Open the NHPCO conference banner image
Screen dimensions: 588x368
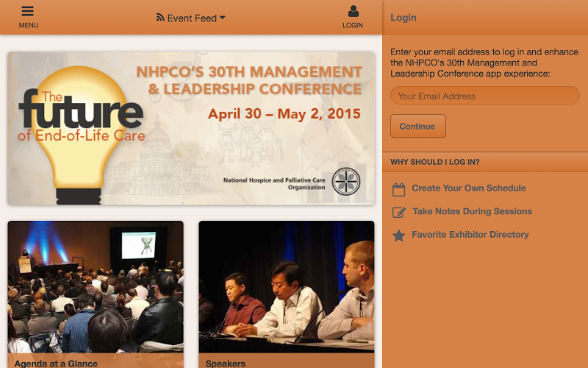coord(191,128)
